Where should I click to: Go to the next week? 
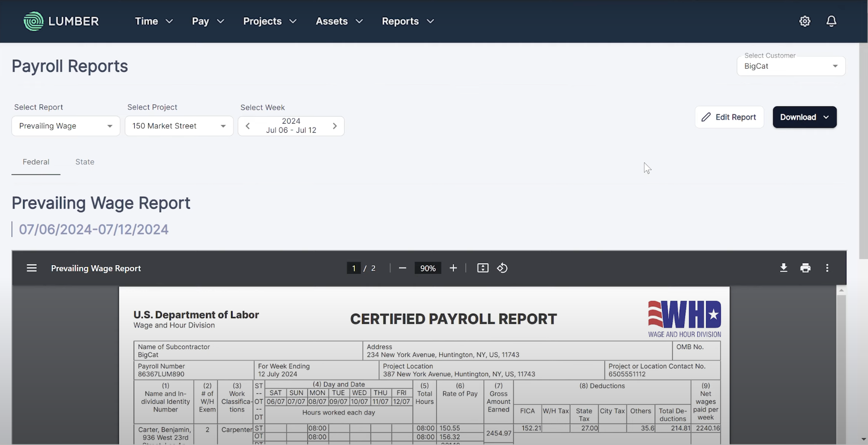click(x=334, y=126)
